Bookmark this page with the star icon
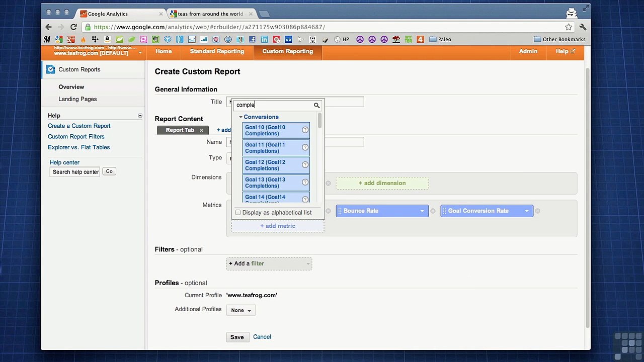The height and width of the screenshot is (362, 644). tap(569, 27)
